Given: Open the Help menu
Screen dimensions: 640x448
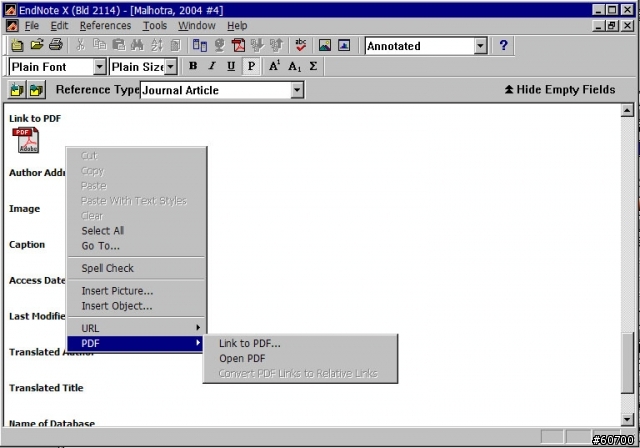Looking at the screenshot, I should 237,26.
